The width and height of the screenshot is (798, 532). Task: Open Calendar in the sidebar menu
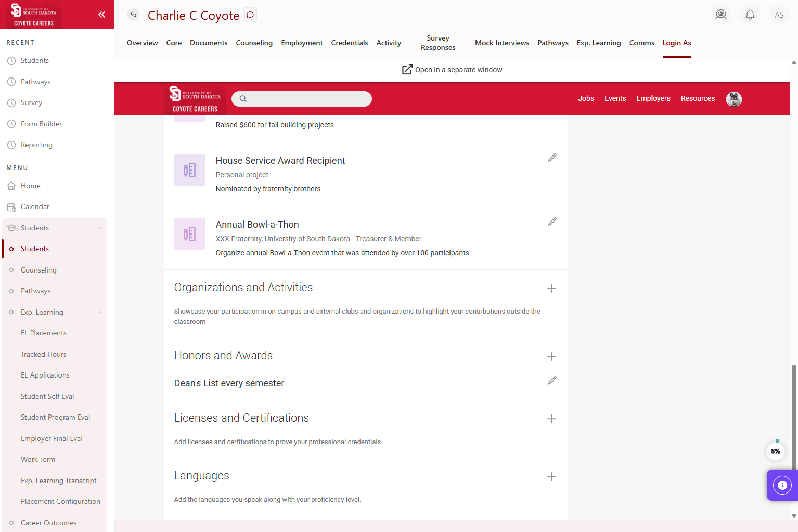pos(35,206)
